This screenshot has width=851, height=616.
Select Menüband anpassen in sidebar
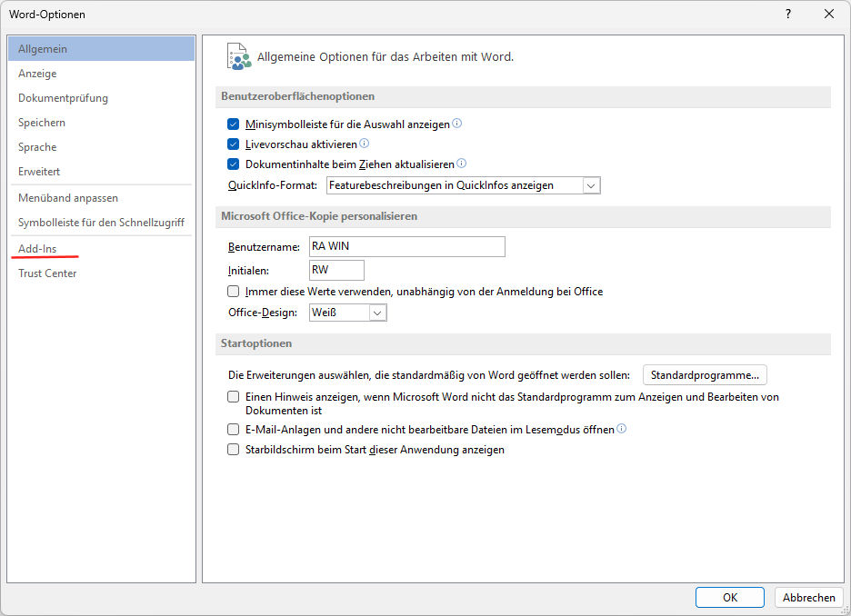click(x=68, y=198)
